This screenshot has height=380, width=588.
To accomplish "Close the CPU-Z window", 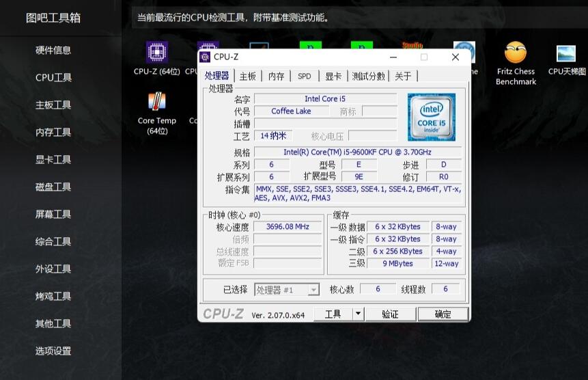I will pos(456,57).
